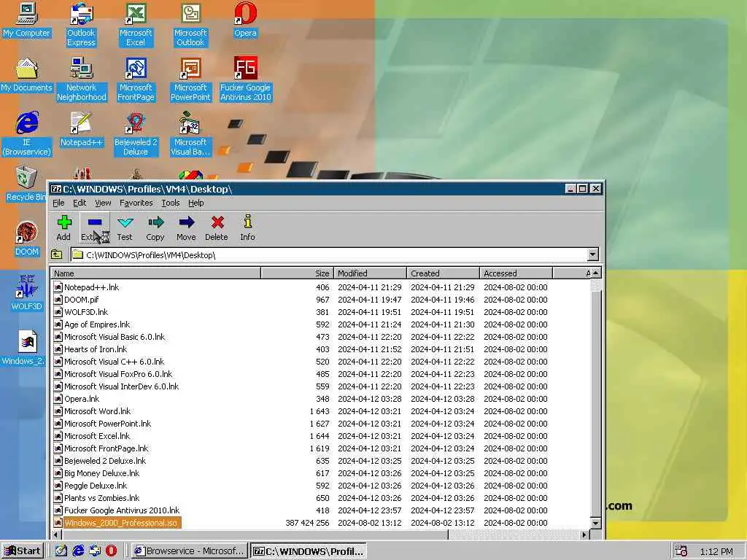Open the Tools menu
Image resolution: width=747 pixels, height=560 pixels.
171,203
